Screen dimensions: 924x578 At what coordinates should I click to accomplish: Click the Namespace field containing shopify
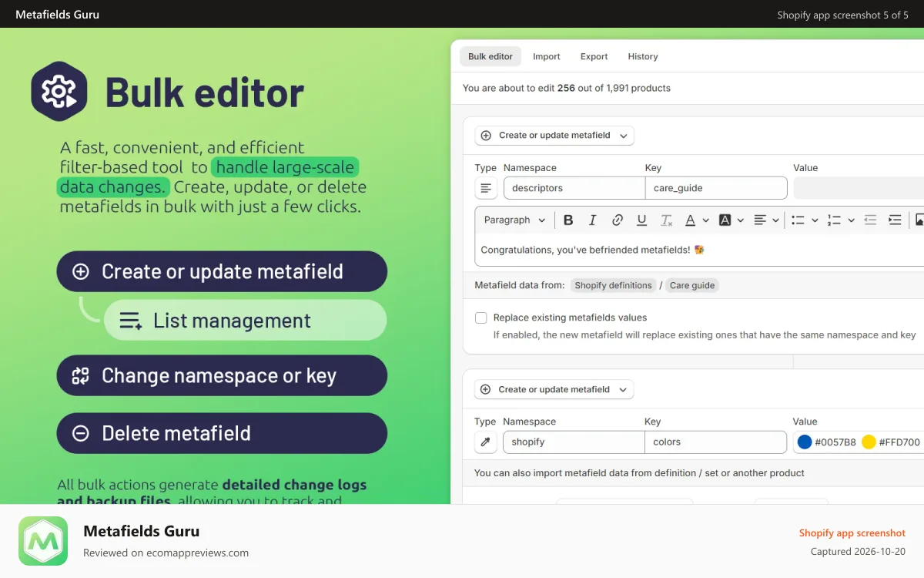574,442
